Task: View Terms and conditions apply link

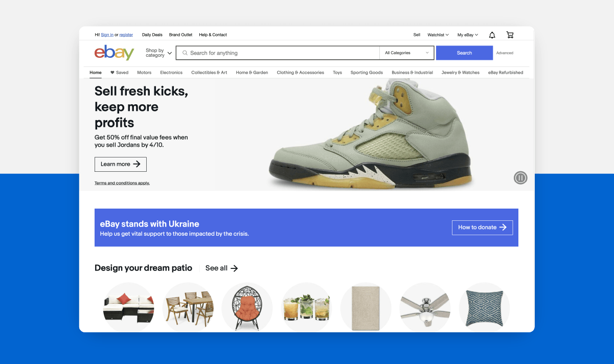Action: [x=122, y=183]
